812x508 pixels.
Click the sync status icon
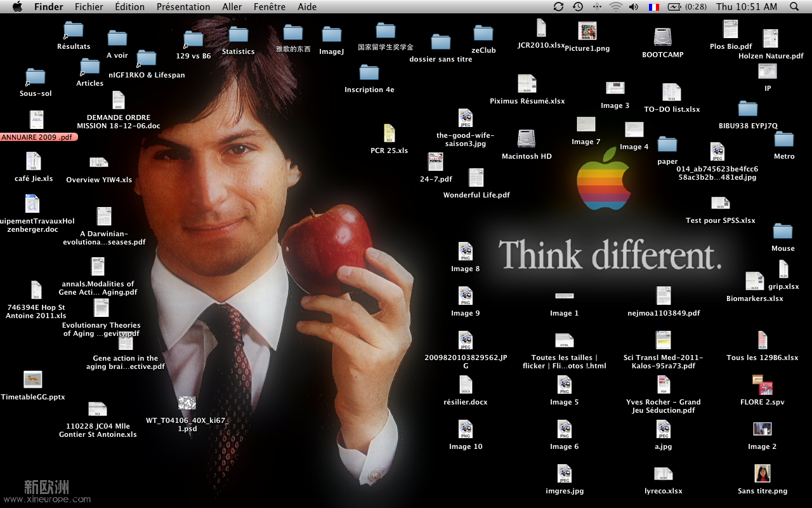click(558, 6)
